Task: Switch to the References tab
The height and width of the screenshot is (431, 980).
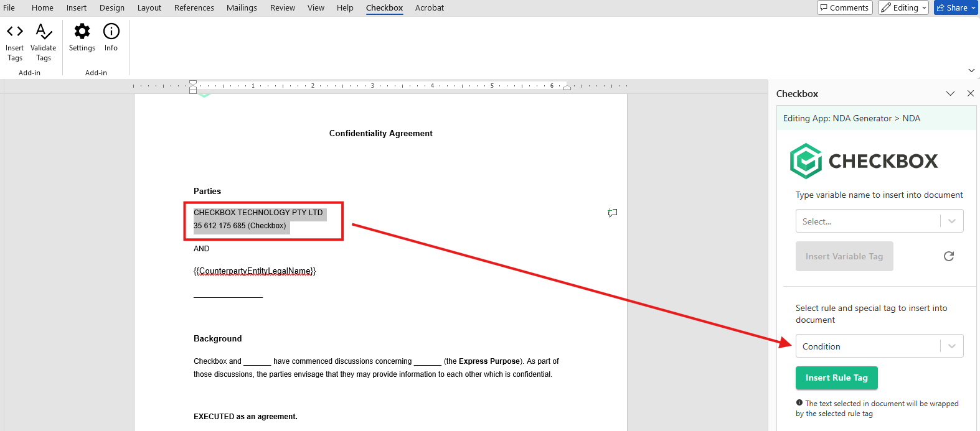Action: pyautogui.click(x=194, y=7)
